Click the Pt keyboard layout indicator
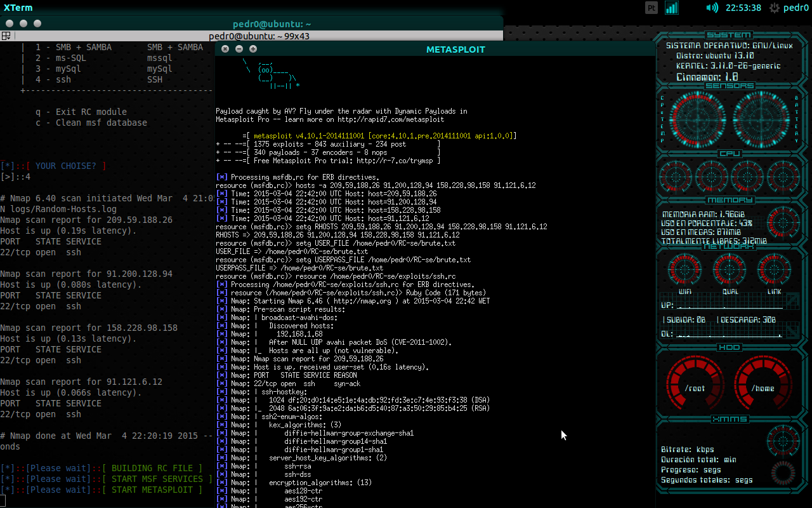This screenshot has width=812, height=508. click(652, 8)
